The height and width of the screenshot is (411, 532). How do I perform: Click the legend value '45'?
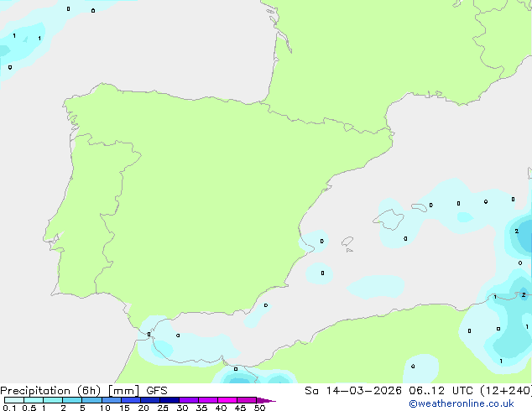240,408
